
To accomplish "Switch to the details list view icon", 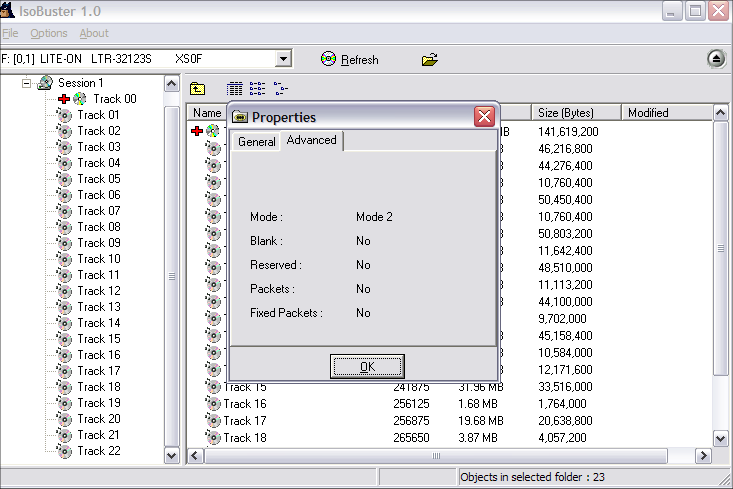I will [x=235, y=89].
